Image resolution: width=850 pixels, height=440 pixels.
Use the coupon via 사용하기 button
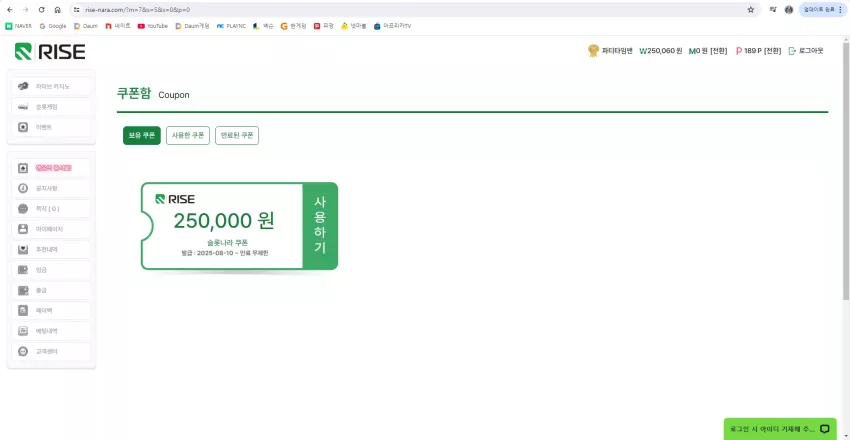320,226
